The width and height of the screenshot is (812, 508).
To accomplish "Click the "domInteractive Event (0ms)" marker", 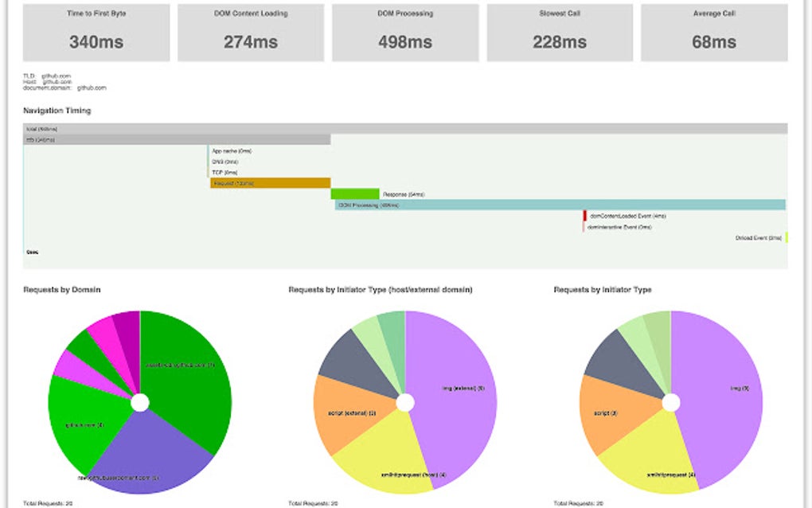I will (x=584, y=227).
